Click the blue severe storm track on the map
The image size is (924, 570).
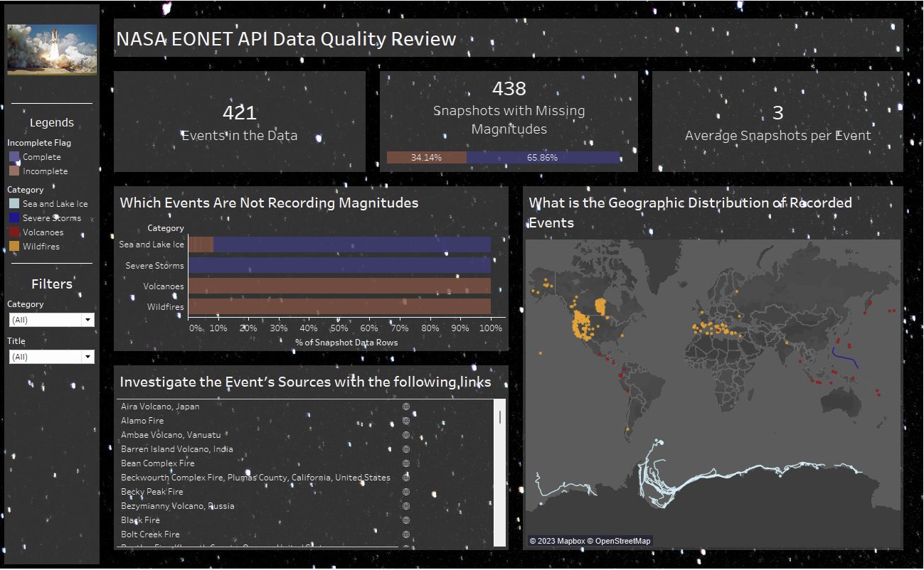[x=846, y=357]
